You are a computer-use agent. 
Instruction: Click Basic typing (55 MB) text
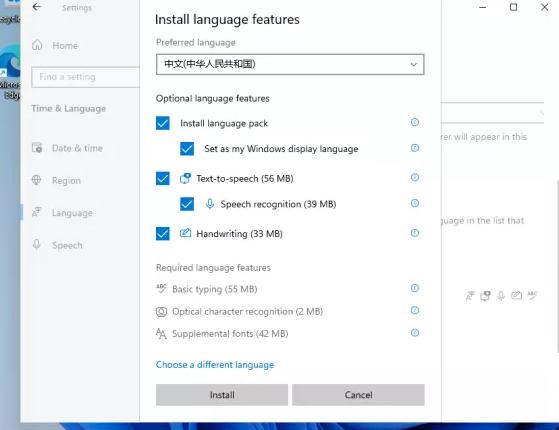pyautogui.click(x=215, y=289)
